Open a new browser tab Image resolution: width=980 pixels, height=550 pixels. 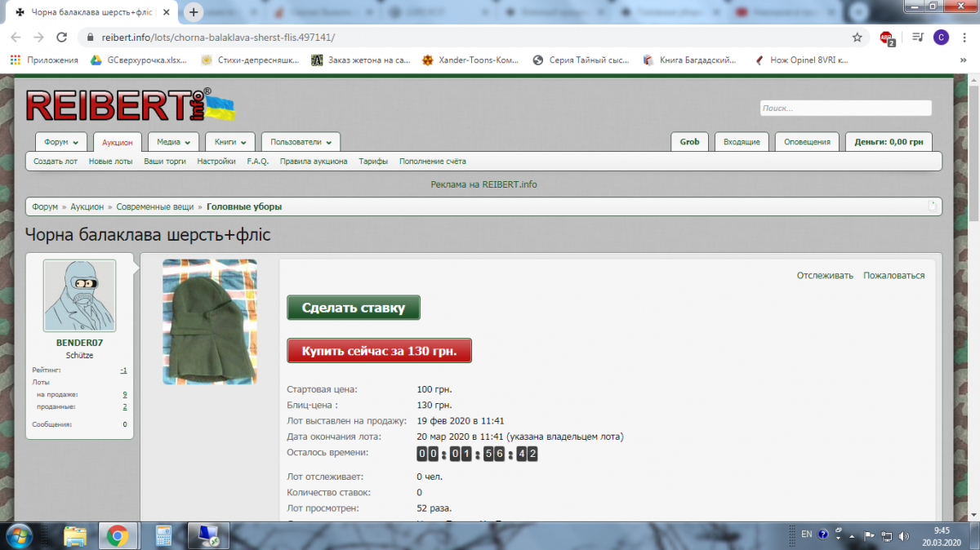tap(194, 12)
